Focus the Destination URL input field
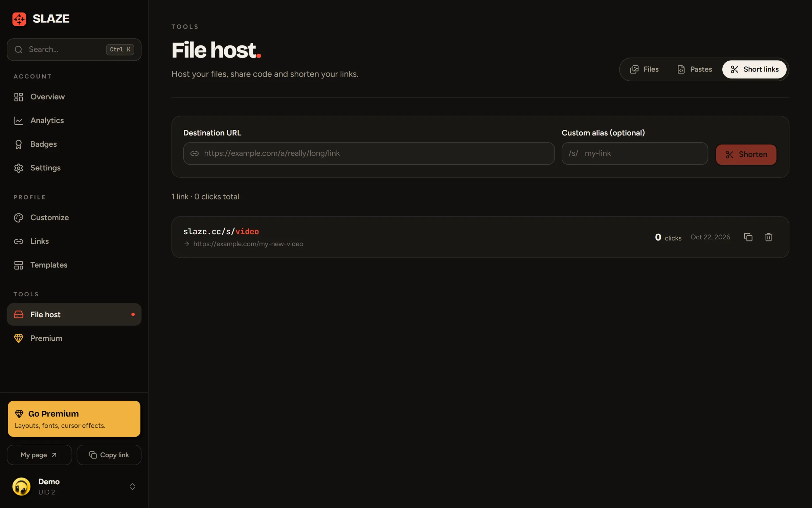812x508 pixels. tap(369, 153)
